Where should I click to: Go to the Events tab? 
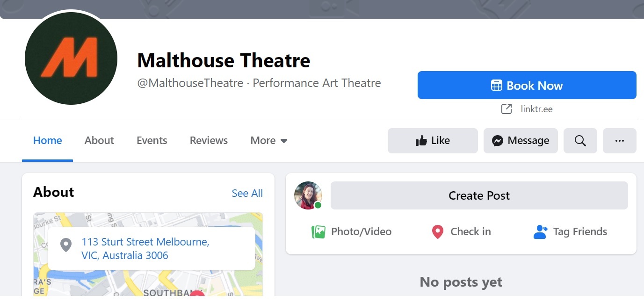pos(152,140)
